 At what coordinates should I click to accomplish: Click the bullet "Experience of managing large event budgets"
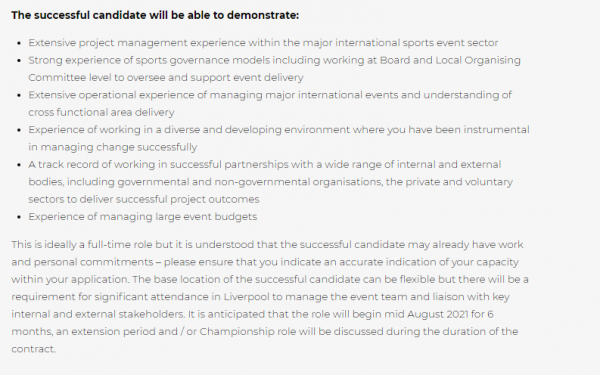coord(143,217)
